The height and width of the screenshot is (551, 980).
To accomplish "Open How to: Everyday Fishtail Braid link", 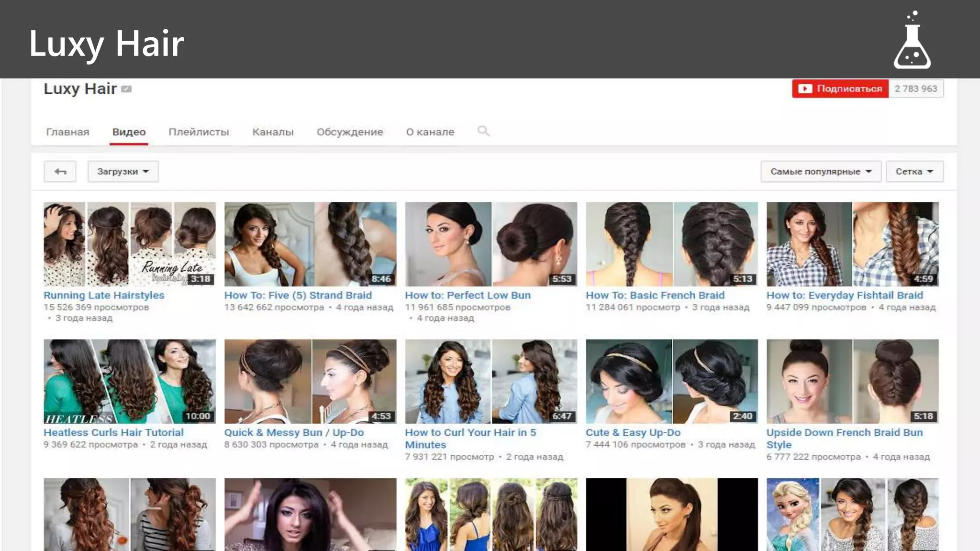I will (x=845, y=295).
